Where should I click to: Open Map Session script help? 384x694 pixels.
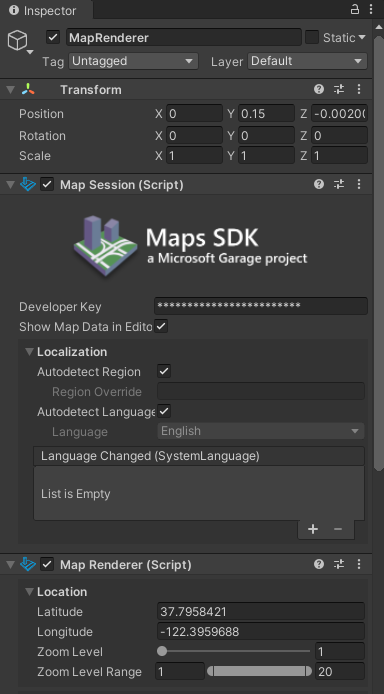pyautogui.click(x=319, y=184)
